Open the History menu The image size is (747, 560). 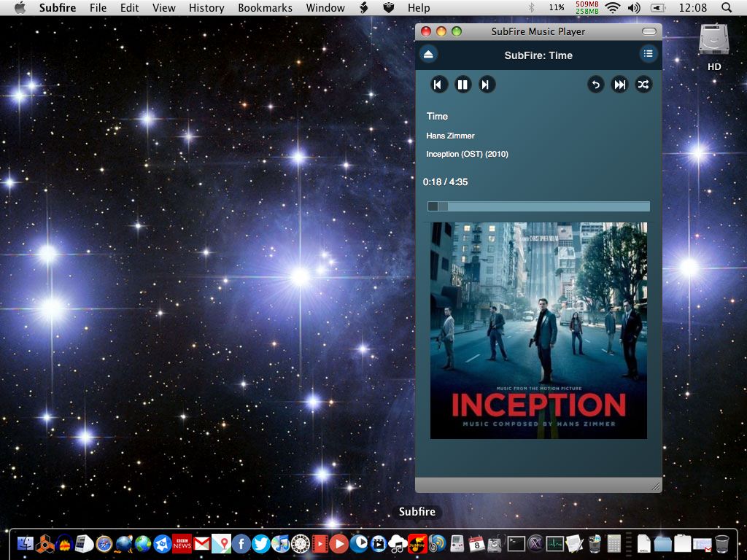click(x=206, y=7)
